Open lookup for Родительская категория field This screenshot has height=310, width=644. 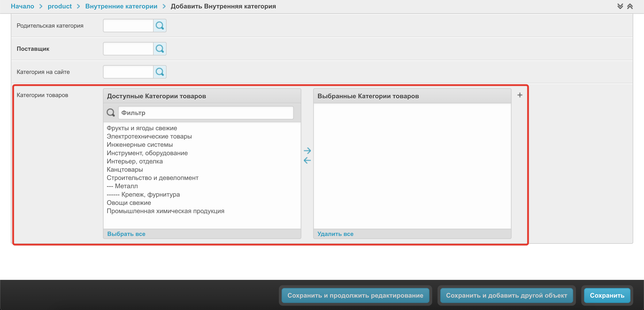coord(160,26)
